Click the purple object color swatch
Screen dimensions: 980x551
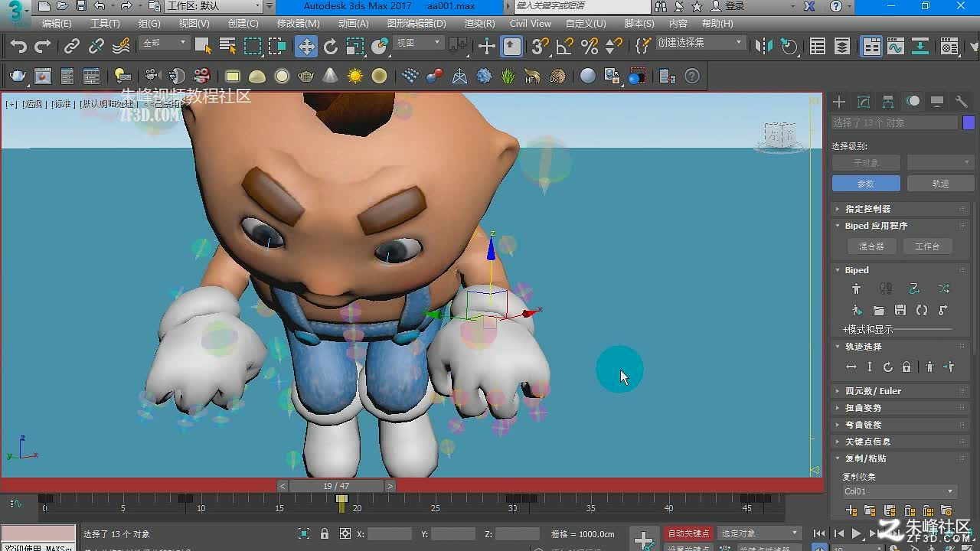(969, 122)
